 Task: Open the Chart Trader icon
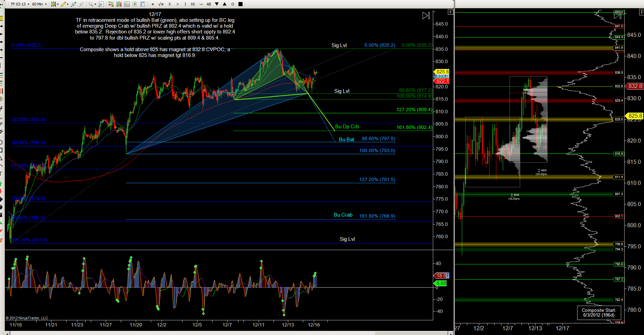(x=111, y=4)
